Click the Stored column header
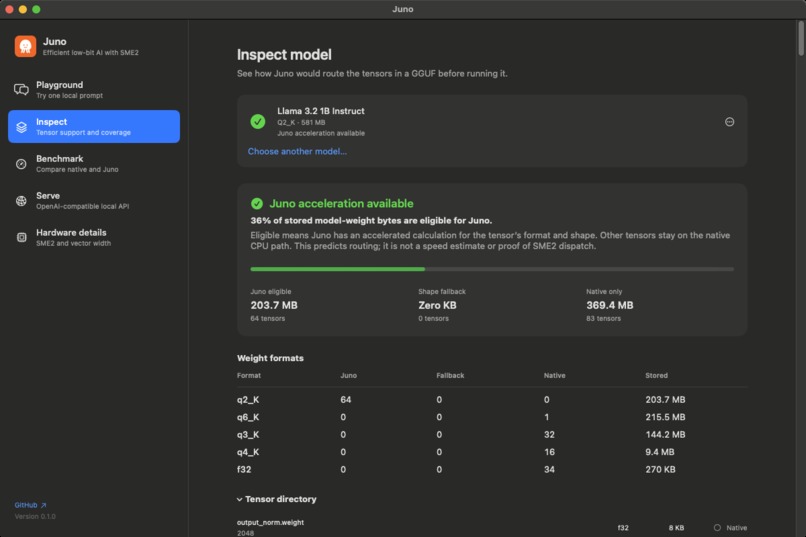This screenshot has width=806, height=537. click(x=656, y=376)
